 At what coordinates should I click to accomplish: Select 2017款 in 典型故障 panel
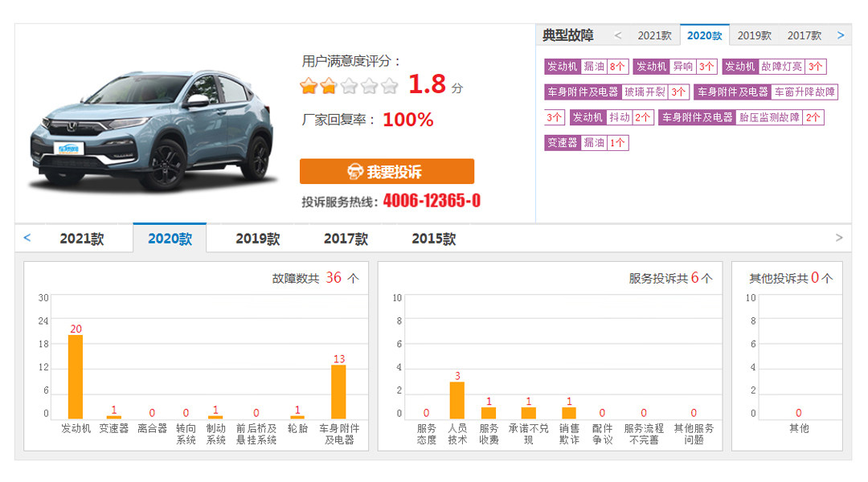pos(805,35)
